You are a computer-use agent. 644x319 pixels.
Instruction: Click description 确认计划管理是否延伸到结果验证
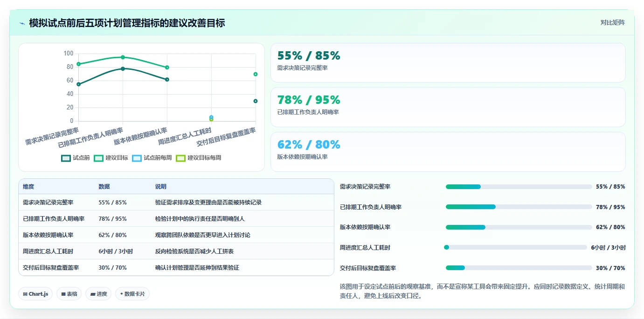[x=197, y=268]
